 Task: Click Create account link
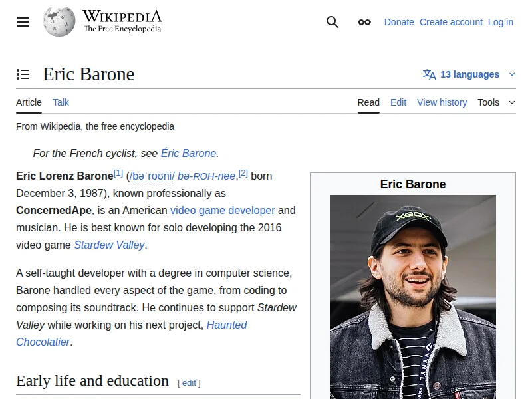click(x=451, y=22)
